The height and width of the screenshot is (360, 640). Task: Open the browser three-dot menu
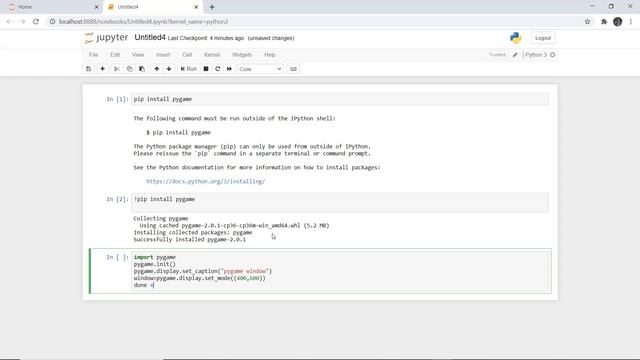coord(631,22)
